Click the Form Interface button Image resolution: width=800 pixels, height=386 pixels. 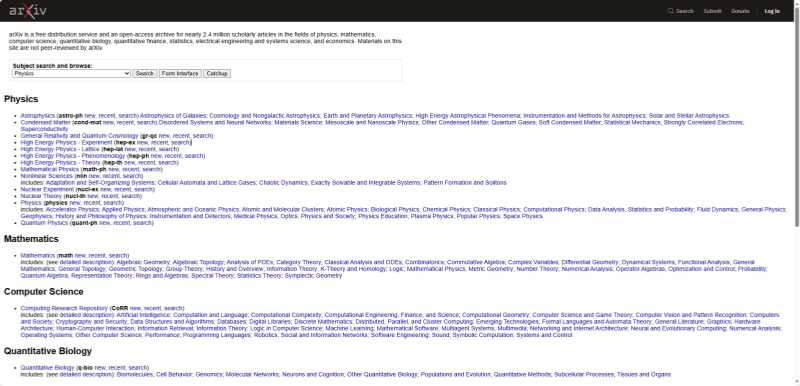(180, 73)
